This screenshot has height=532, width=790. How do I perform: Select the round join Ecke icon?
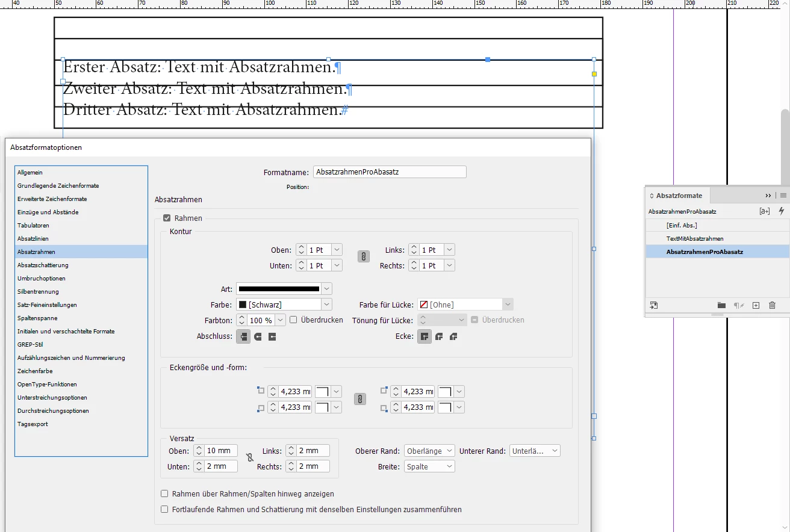coord(439,336)
